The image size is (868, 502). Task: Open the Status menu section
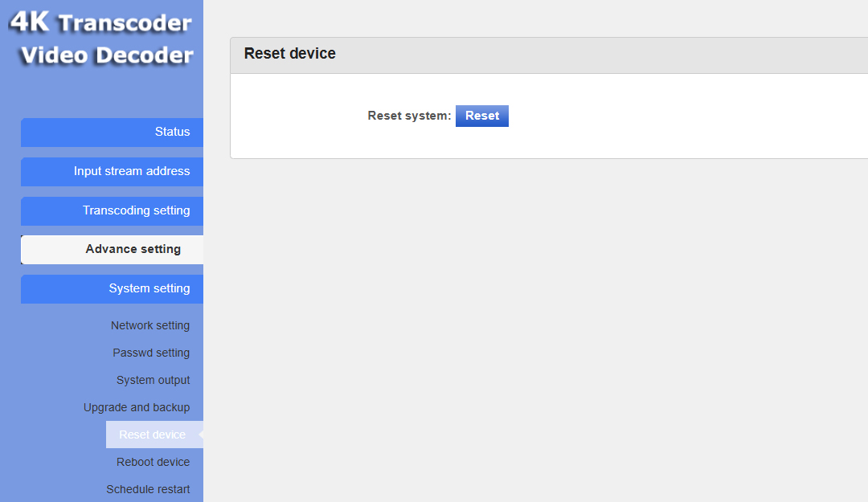[112, 133]
